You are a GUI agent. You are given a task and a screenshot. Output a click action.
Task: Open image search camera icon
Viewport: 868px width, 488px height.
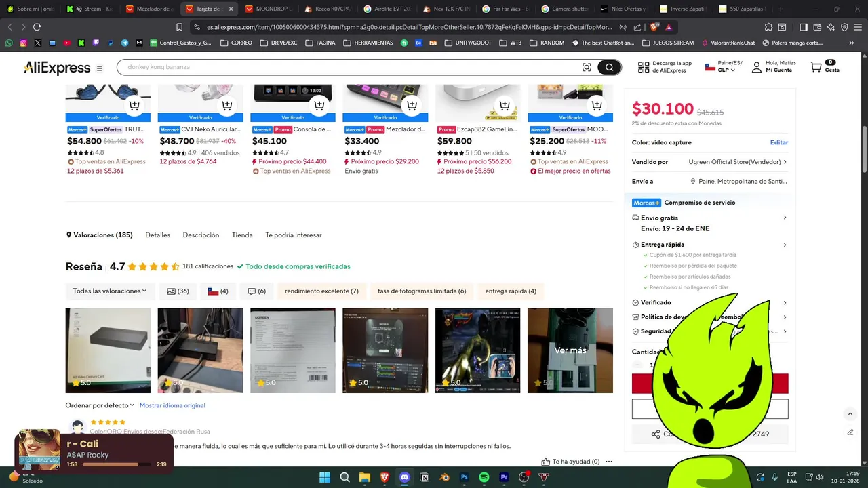587,67
